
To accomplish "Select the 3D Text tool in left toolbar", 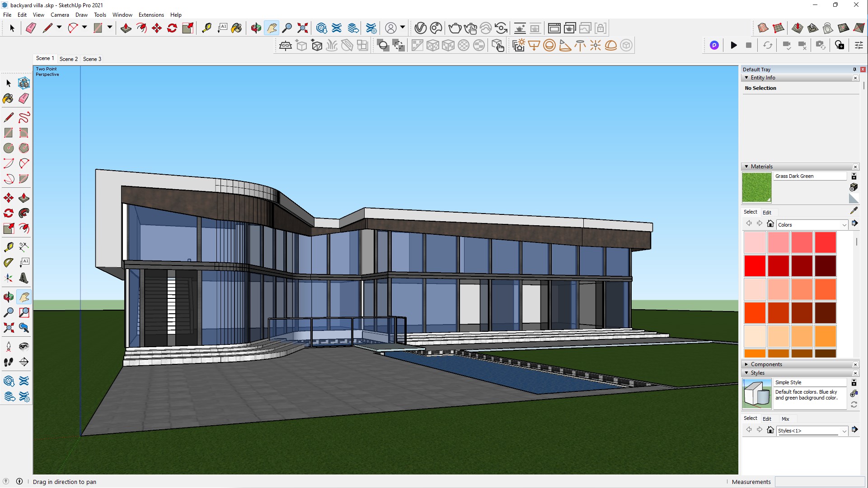I will click(24, 278).
